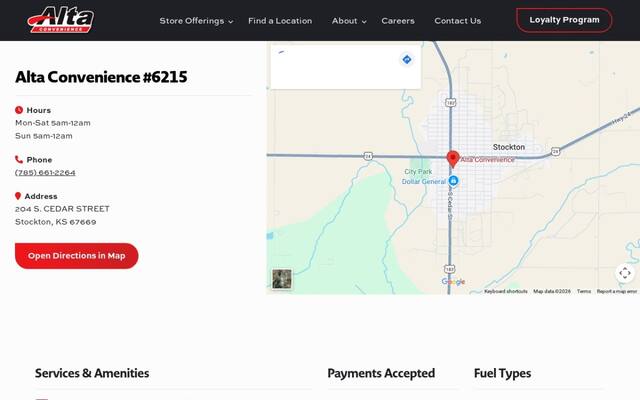
Task: Switch to satellite view thumbnail
Action: [282, 279]
